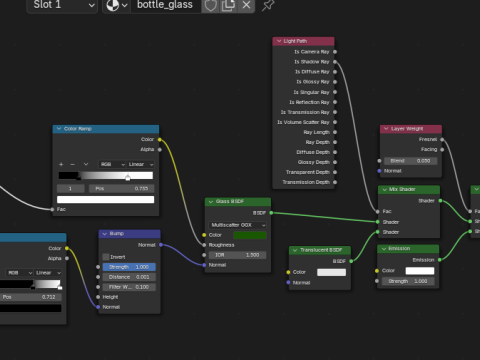Collapse the Light Path node
The height and width of the screenshot is (360, 480).
tap(279, 41)
